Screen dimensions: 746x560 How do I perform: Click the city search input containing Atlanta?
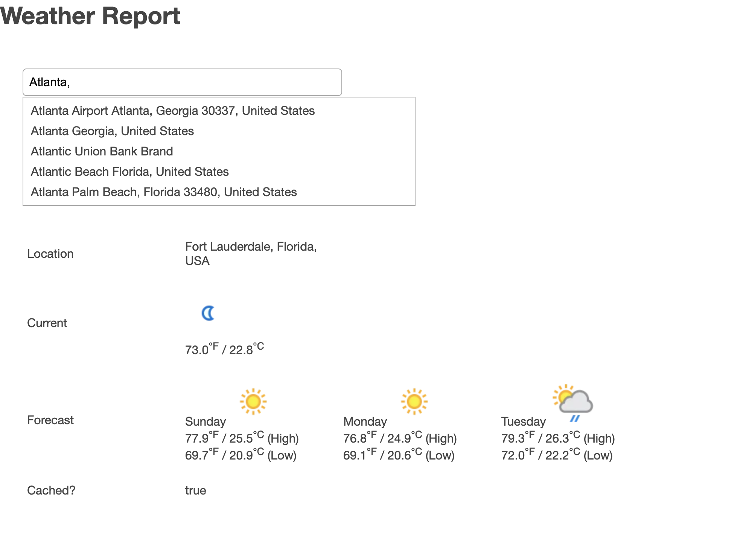pyautogui.click(x=182, y=82)
